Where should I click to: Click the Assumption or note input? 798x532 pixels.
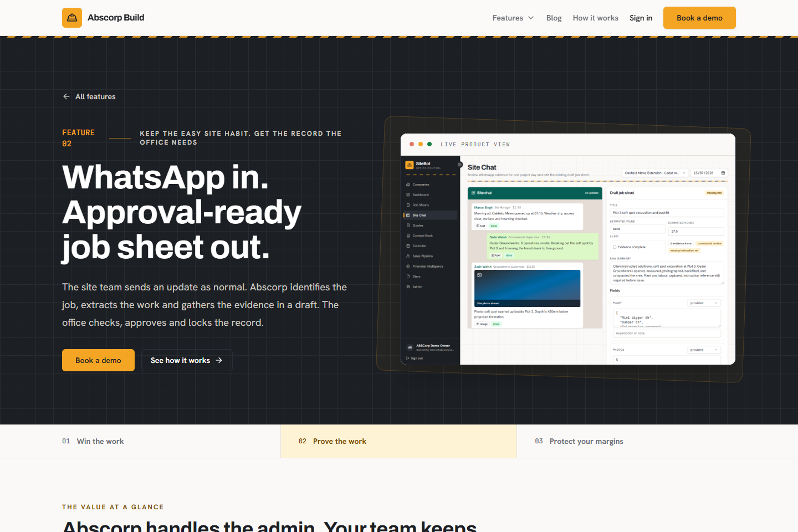[667, 333]
